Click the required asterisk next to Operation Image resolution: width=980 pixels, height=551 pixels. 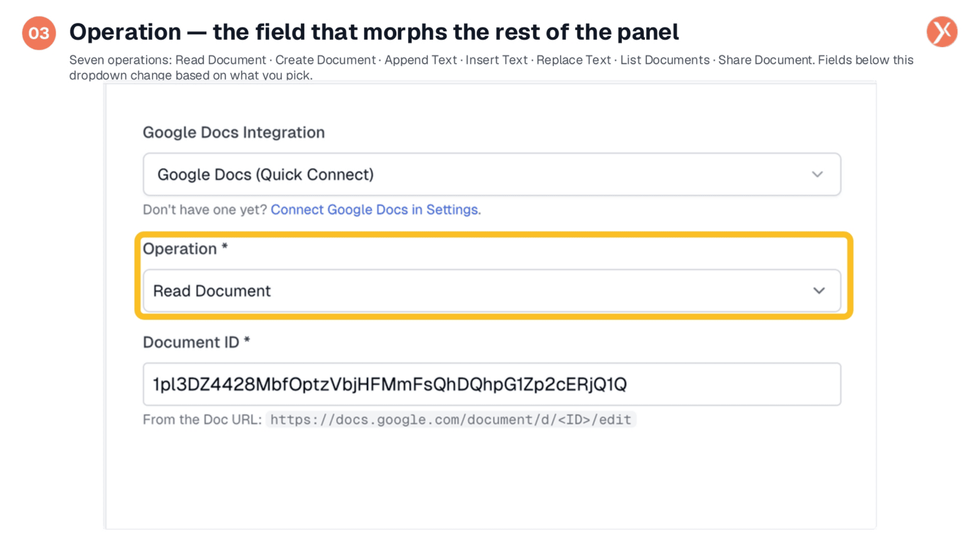(225, 246)
